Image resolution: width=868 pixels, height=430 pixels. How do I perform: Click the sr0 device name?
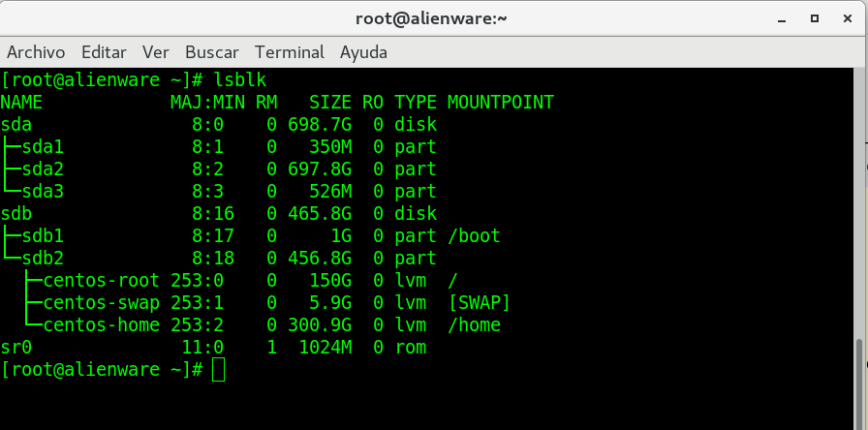[x=16, y=348]
